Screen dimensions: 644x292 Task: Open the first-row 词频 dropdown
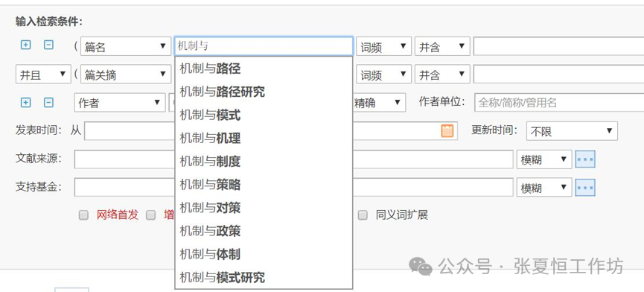point(383,46)
